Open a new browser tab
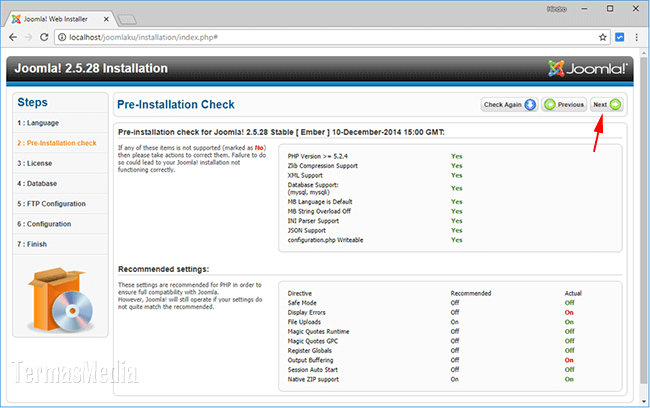The image size is (650, 408). 127,19
